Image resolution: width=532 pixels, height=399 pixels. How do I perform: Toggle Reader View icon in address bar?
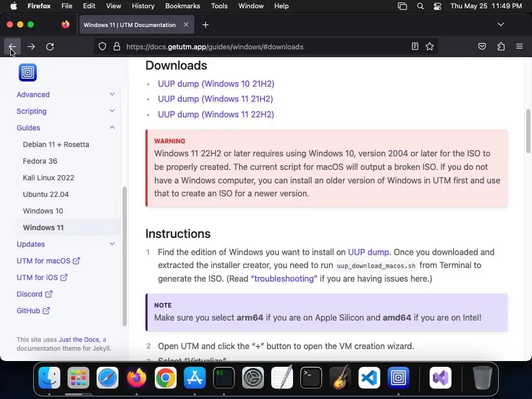coord(415,46)
